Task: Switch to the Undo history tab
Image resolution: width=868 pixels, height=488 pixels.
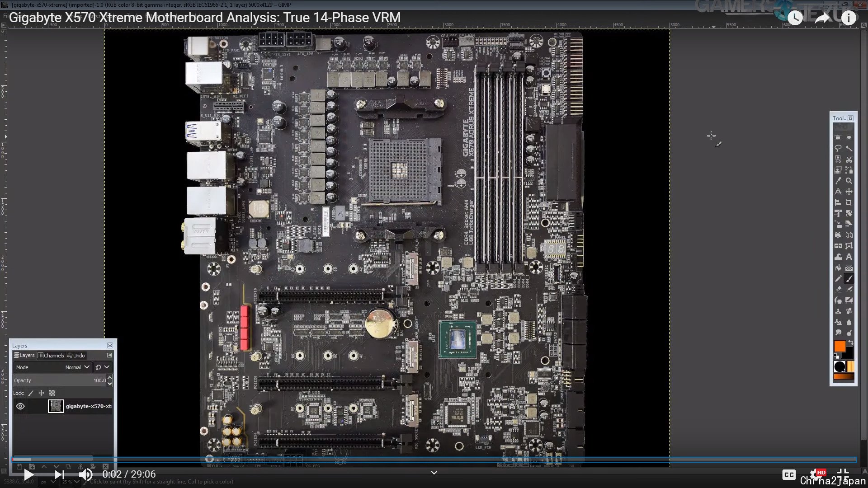Action: click(x=76, y=356)
